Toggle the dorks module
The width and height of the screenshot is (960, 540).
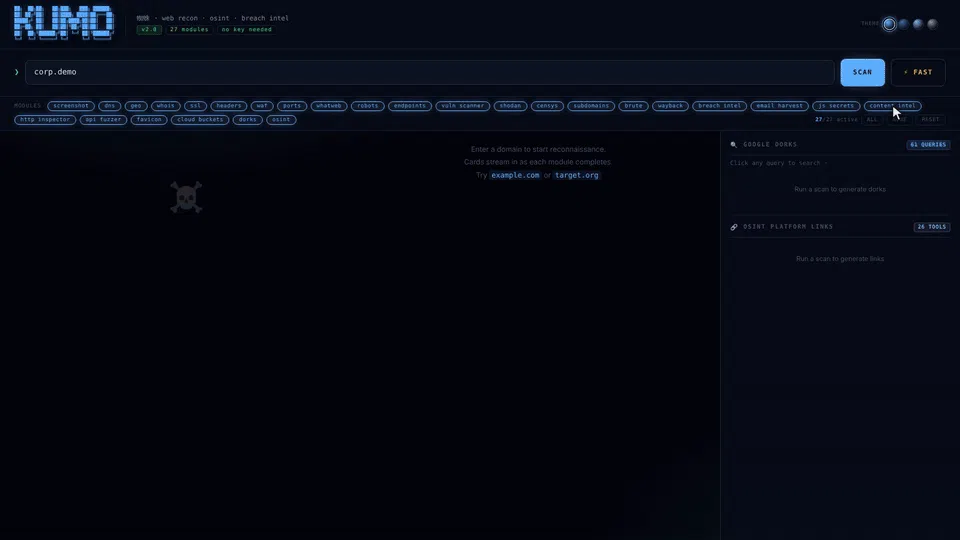point(248,120)
